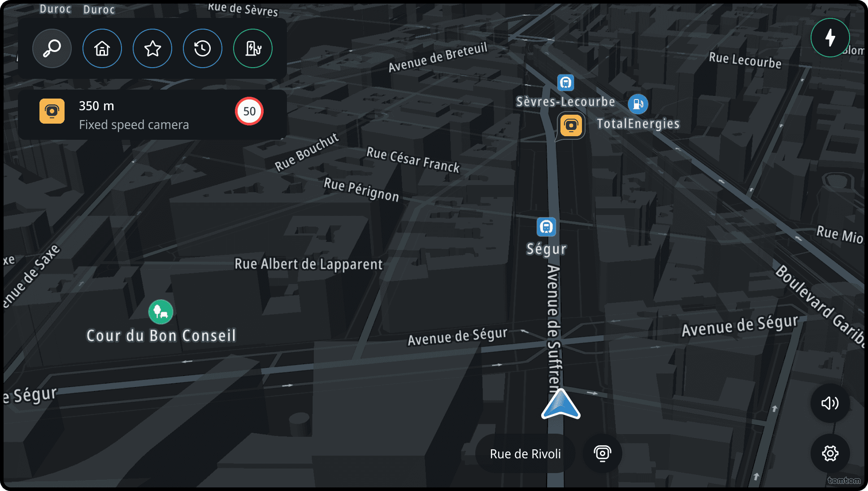Tap Cour du Bon Conseil park icon
The image size is (868, 491).
161,311
